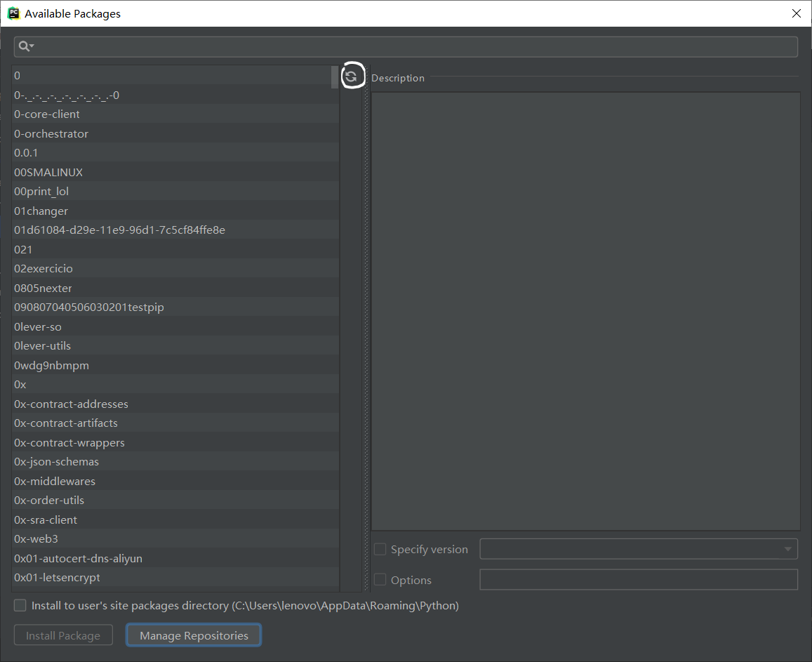Enable the Specify version checkbox
Viewport: 812px width, 662px height.
(380, 549)
